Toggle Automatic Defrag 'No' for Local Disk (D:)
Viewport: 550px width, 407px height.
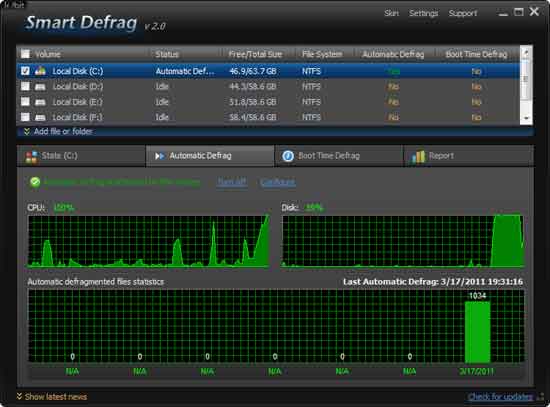[394, 87]
